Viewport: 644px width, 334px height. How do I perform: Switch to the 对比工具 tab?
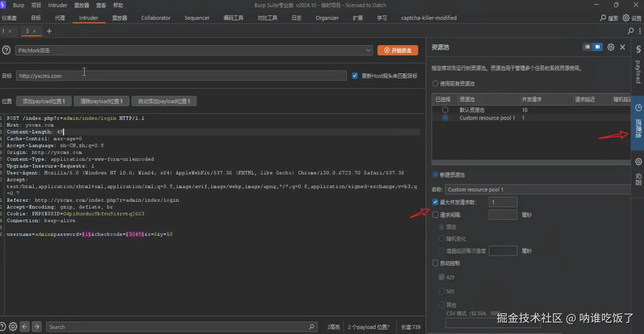(x=267, y=18)
